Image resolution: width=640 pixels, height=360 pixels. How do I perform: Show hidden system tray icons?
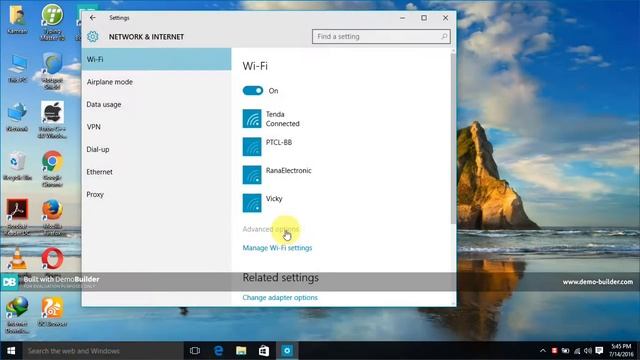click(x=543, y=351)
